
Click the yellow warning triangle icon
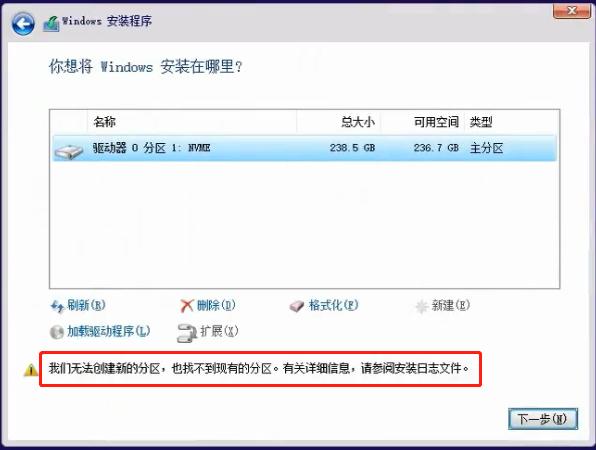click(x=31, y=370)
